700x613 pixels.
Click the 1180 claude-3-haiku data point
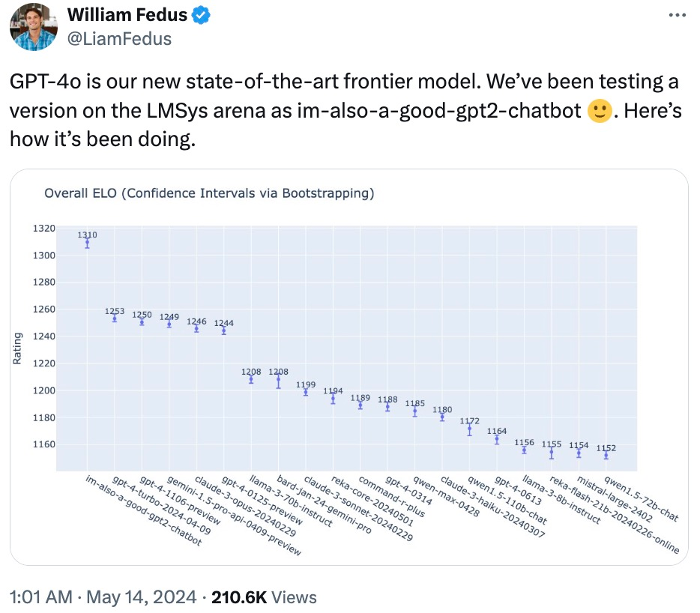pyautogui.click(x=442, y=417)
